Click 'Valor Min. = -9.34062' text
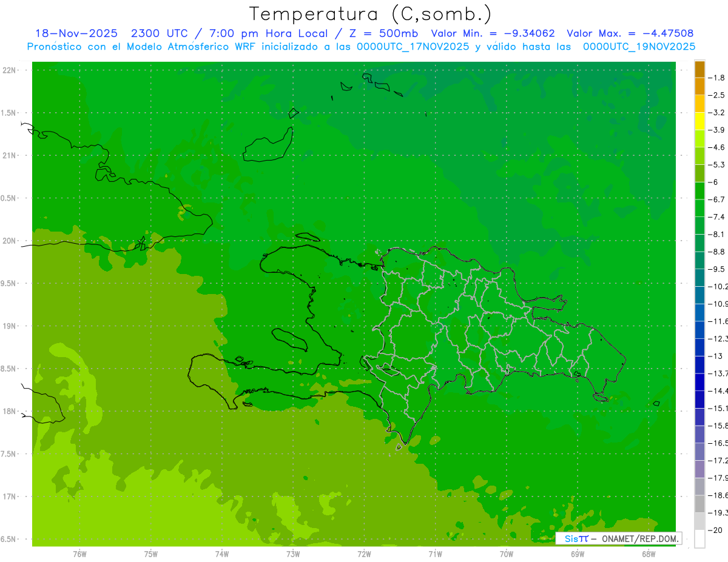The height and width of the screenshot is (562, 728). point(493,33)
